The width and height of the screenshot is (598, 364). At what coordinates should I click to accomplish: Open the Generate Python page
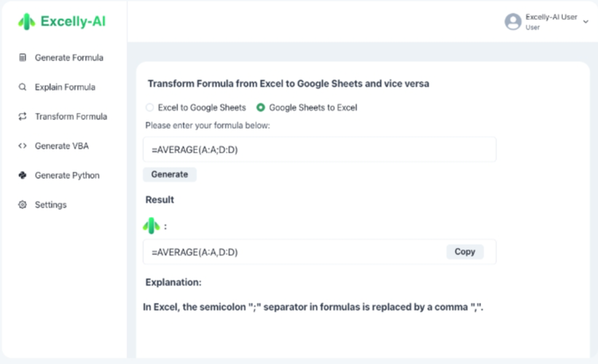(67, 175)
